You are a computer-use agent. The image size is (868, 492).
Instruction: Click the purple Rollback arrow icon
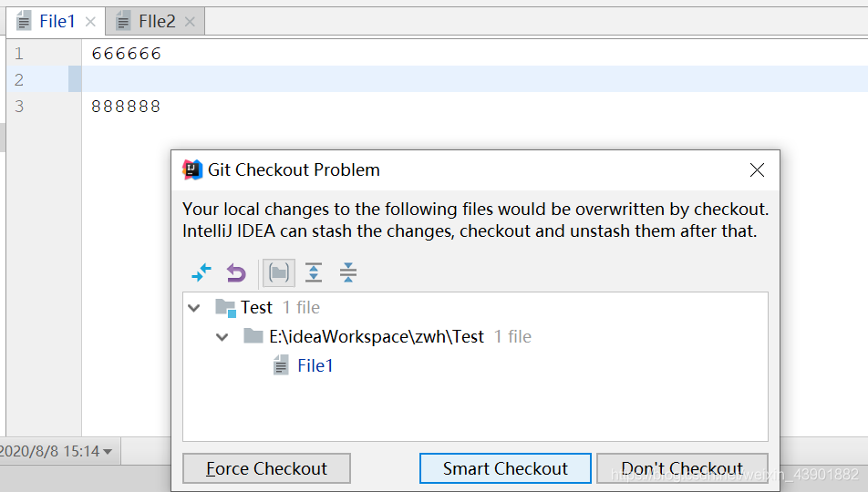tap(236, 272)
